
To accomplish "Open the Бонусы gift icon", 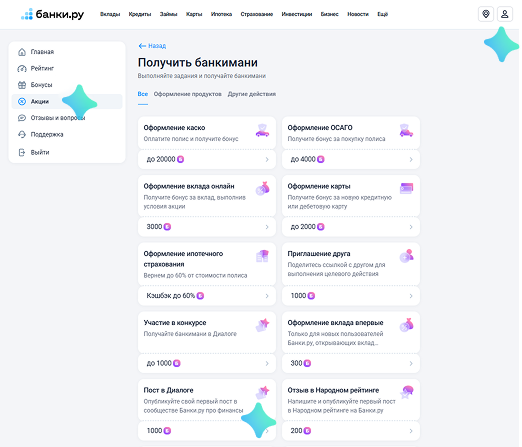I will click(22, 85).
